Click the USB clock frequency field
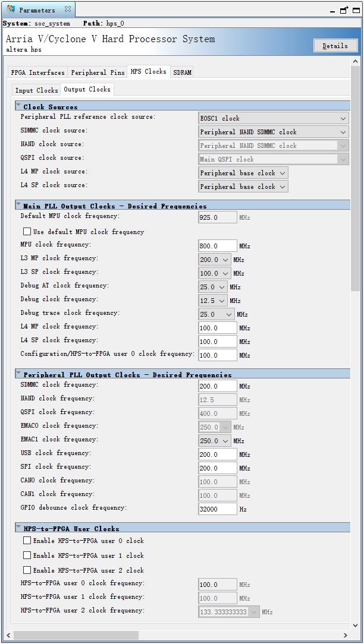Image resolution: width=364 pixels, height=644 pixels. click(x=218, y=454)
